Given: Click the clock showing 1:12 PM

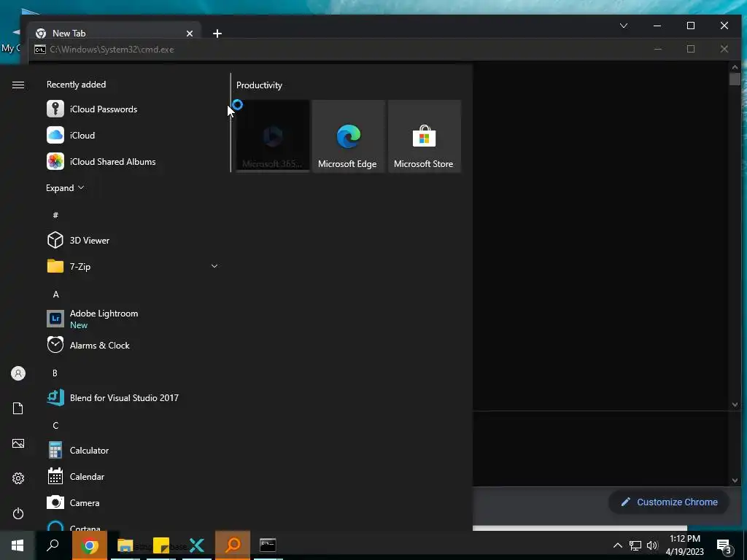Looking at the screenshot, I should [x=684, y=545].
